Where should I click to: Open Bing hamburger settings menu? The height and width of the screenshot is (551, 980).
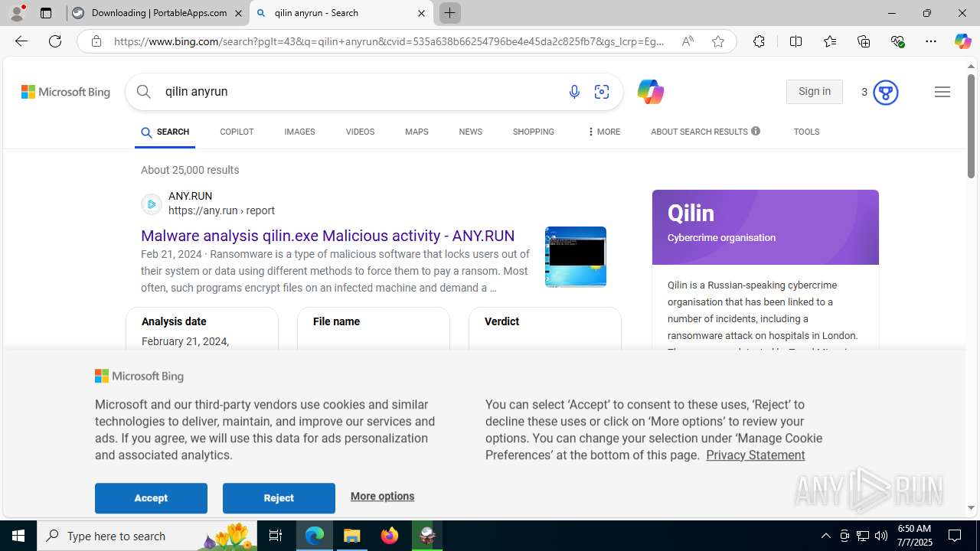942,92
